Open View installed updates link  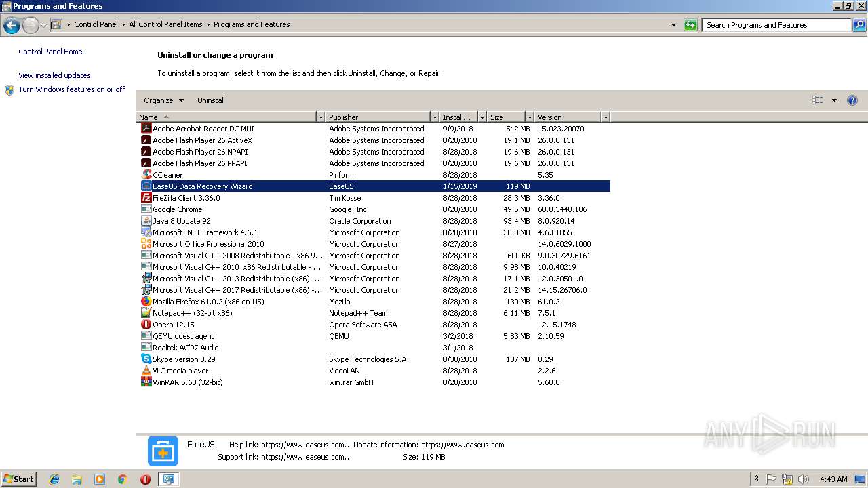54,75
